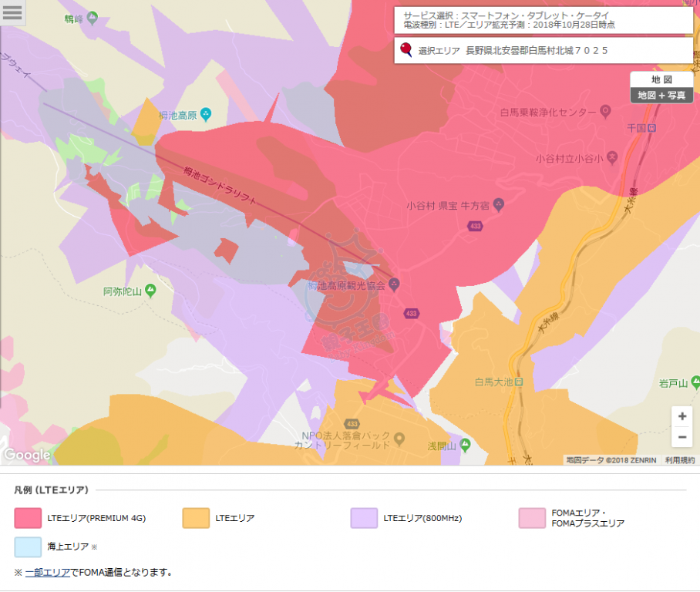
Task: Click the service selection info box
Action: click(x=544, y=20)
